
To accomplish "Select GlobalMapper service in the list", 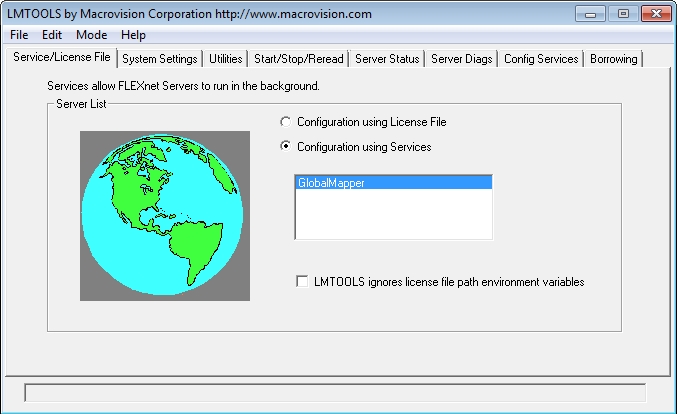I will coord(393,183).
